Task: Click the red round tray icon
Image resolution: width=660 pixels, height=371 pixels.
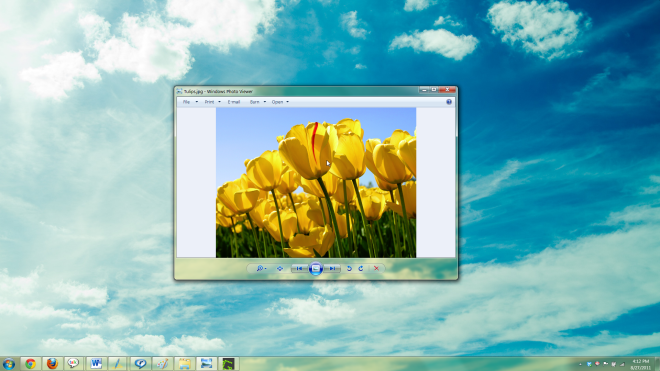Action: tap(597, 364)
